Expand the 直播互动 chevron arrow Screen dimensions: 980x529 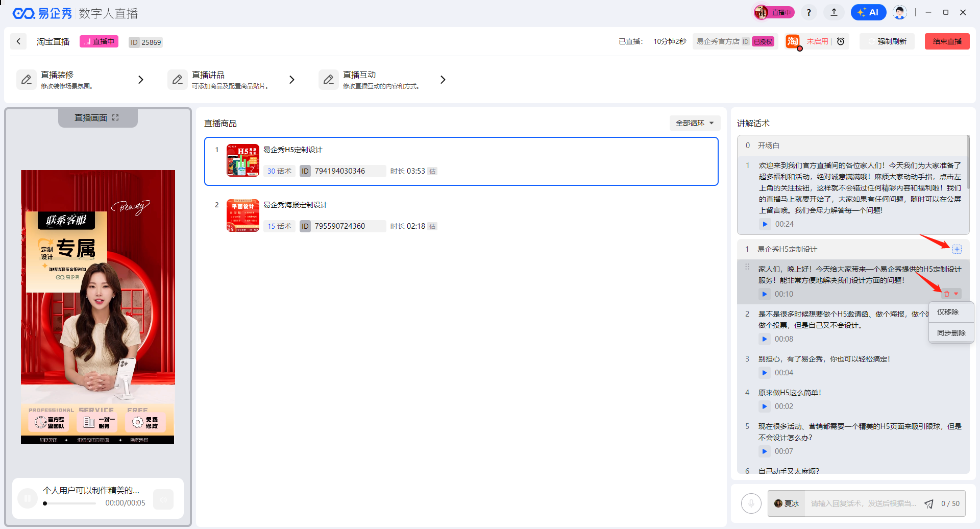[x=443, y=80]
